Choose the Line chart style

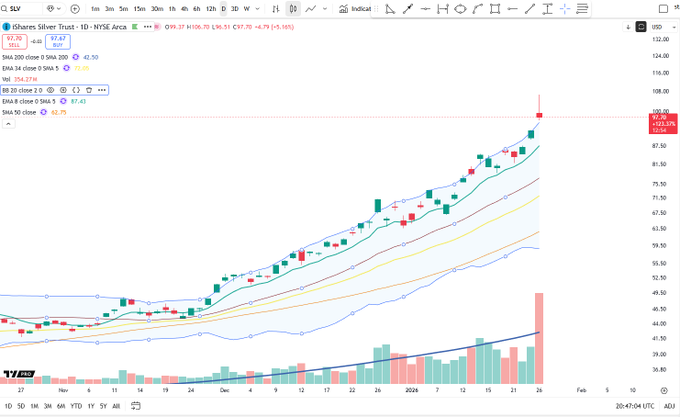[311, 9]
